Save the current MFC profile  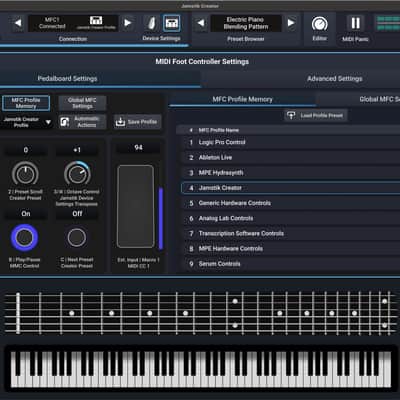pyautogui.click(x=137, y=122)
